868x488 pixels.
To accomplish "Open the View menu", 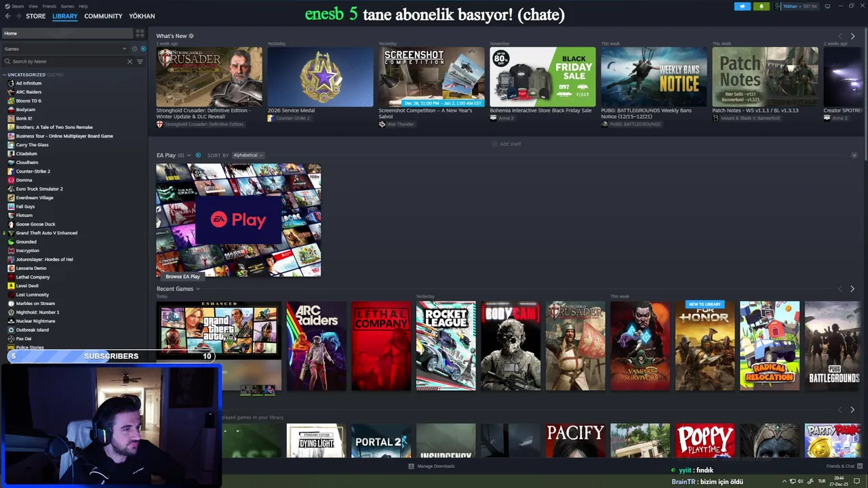I will point(33,6).
